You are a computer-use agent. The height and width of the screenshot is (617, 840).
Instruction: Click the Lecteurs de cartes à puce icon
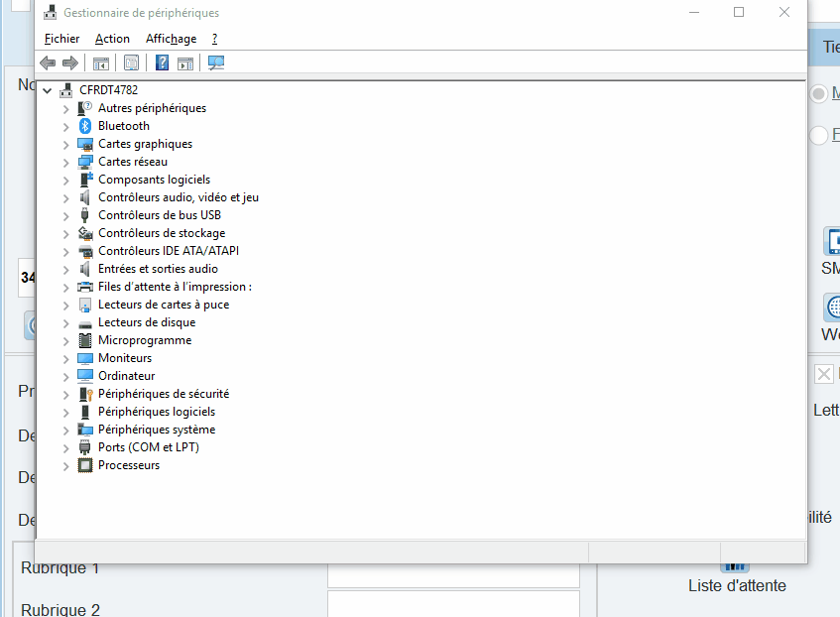point(85,305)
